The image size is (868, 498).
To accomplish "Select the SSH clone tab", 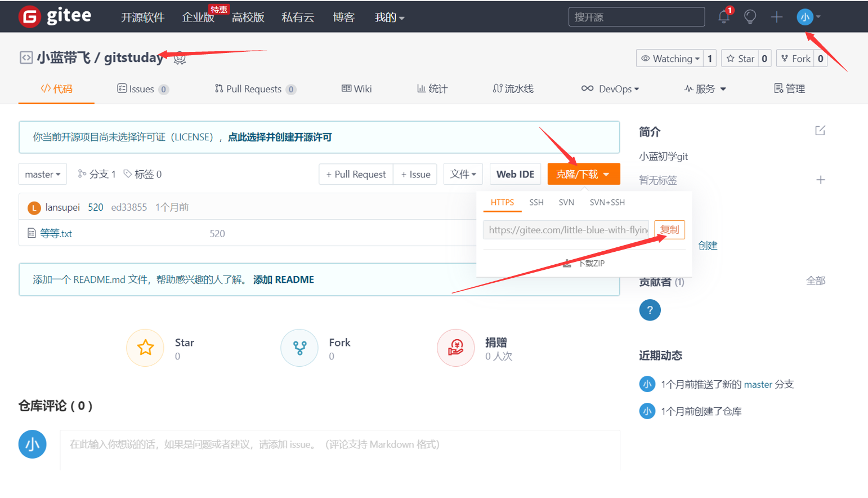I will [536, 202].
